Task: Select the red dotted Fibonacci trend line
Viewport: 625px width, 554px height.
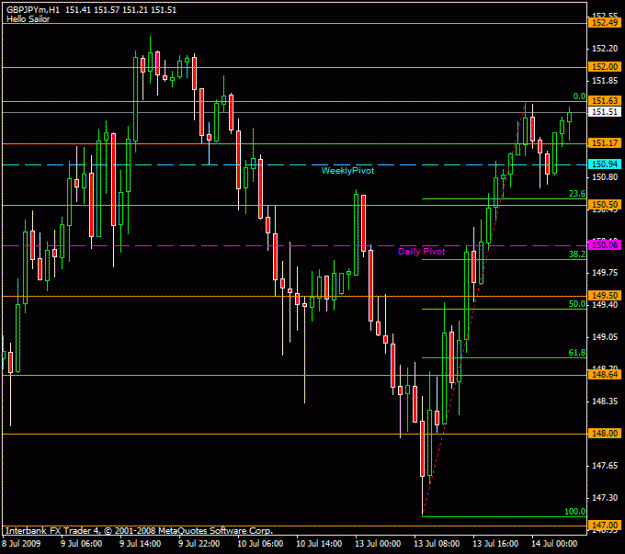Action: (x=474, y=311)
